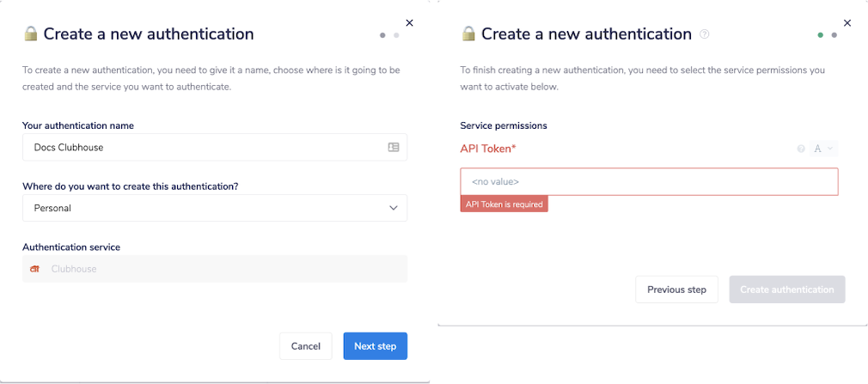Screen dimensions: 868x384
Task: Select the grey step dot beside the green one
Action: (x=834, y=35)
